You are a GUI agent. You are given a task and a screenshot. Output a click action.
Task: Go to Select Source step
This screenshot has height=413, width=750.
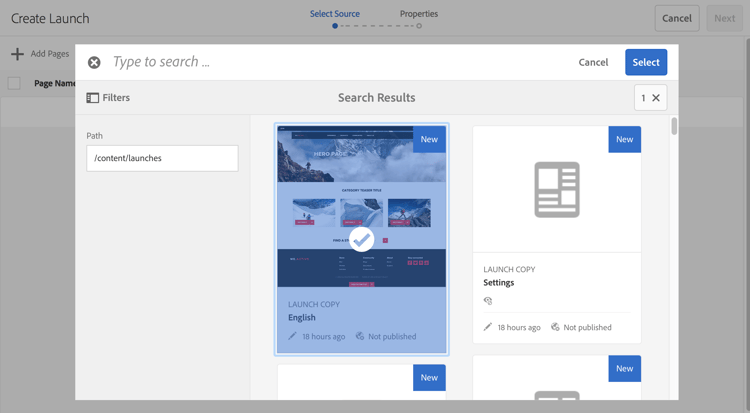click(335, 14)
